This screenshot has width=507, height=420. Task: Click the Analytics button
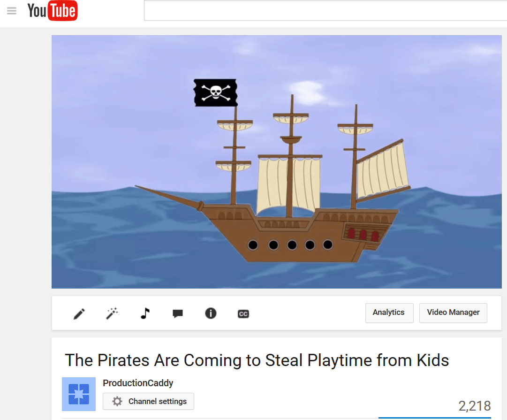click(389, 313)
